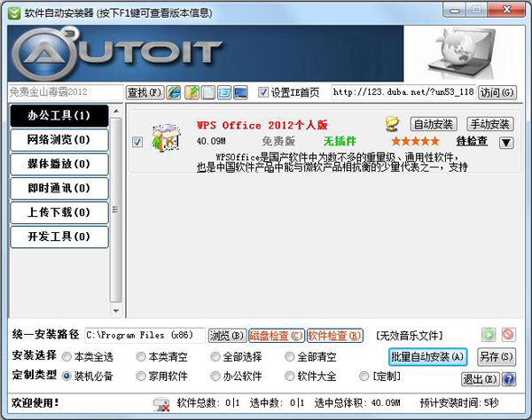This screenshot has width=532, height=420.
Task: Toggle the 设置IE首页 checkbox
Action: pos(263,92)
